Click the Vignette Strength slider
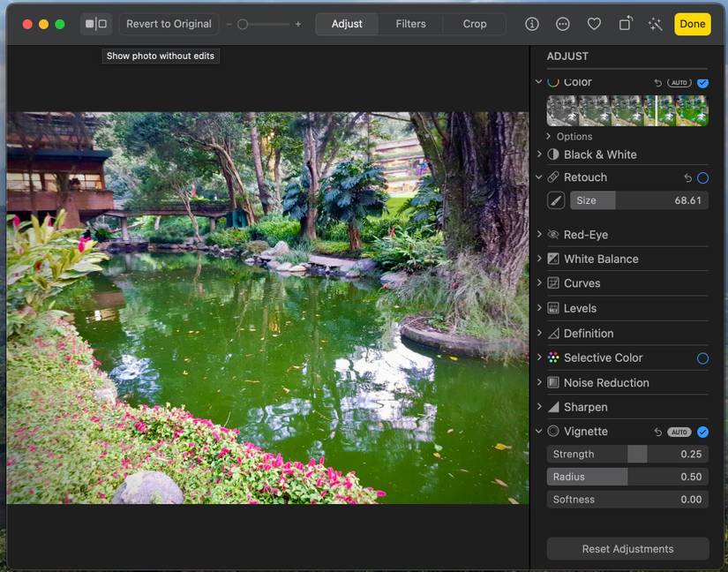 (x=627, y=454)
